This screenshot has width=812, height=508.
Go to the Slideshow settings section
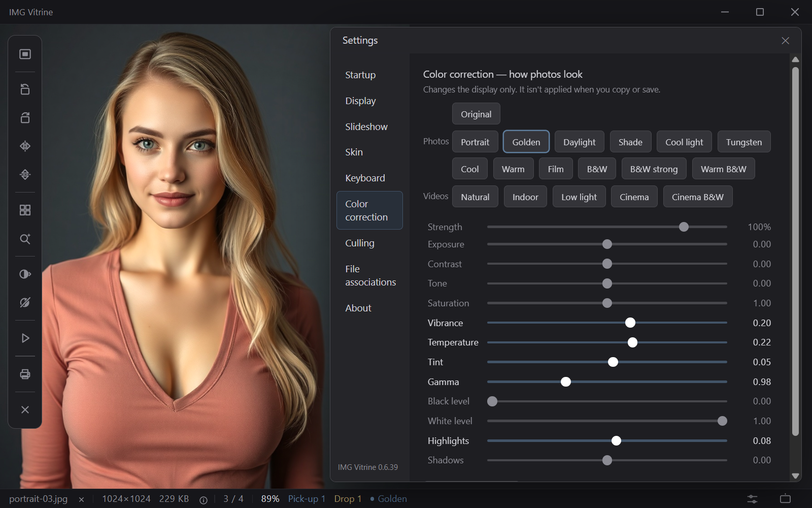click(x=369, y=126)
